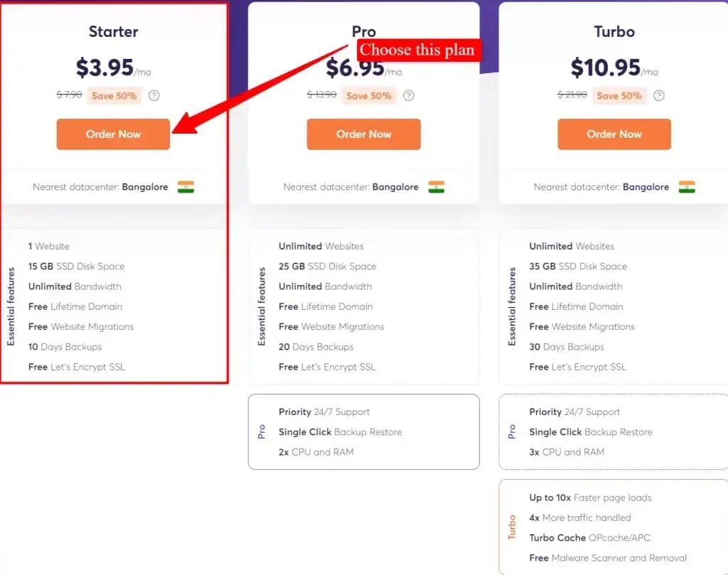Select the Turbo plan title
Screen dimensions: 728x575
[x=614, y=31]
